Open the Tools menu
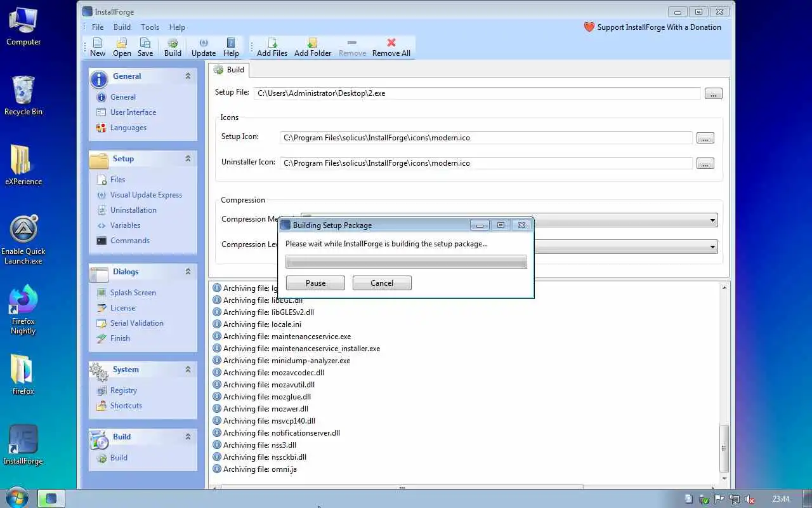 tap(150, 27)
